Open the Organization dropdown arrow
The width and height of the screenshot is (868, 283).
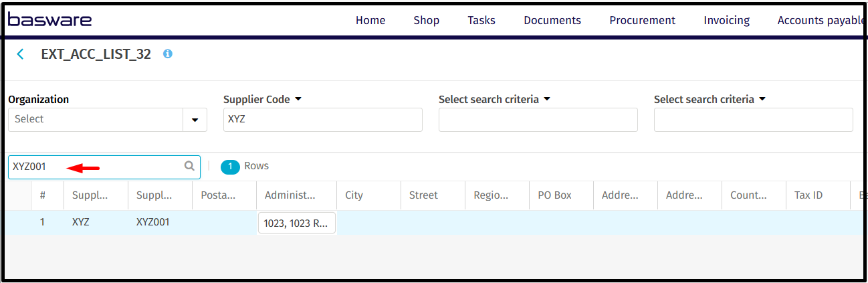point(195,120)
